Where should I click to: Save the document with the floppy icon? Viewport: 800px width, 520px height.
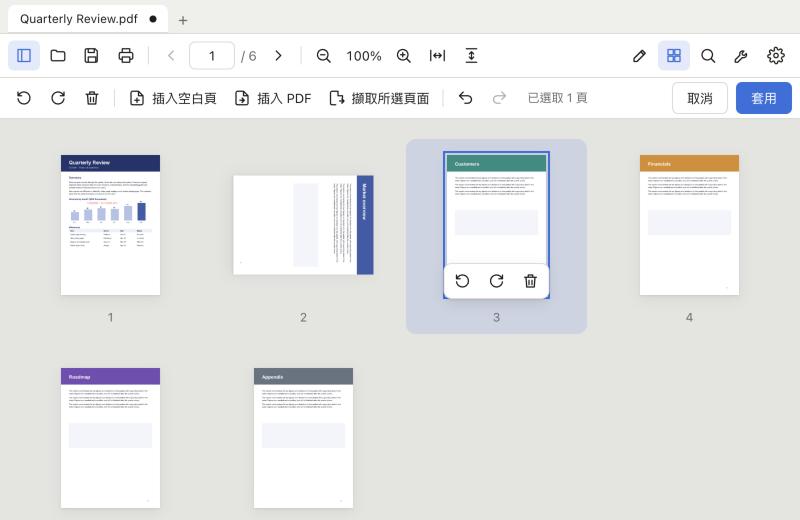[x=91, y=56]
